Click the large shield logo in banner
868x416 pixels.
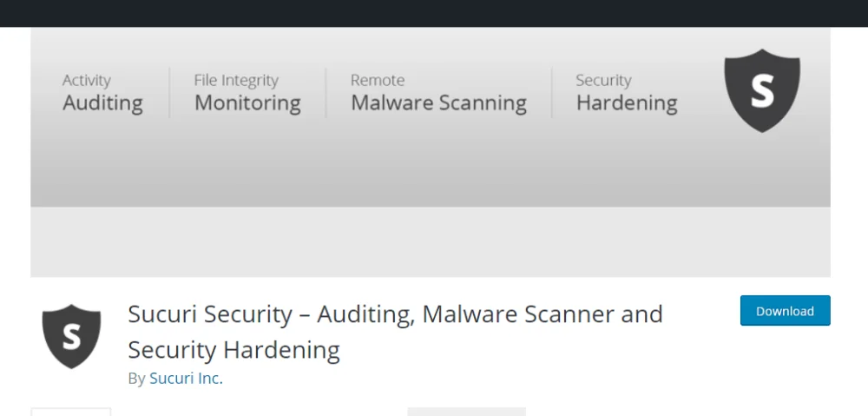761,90
